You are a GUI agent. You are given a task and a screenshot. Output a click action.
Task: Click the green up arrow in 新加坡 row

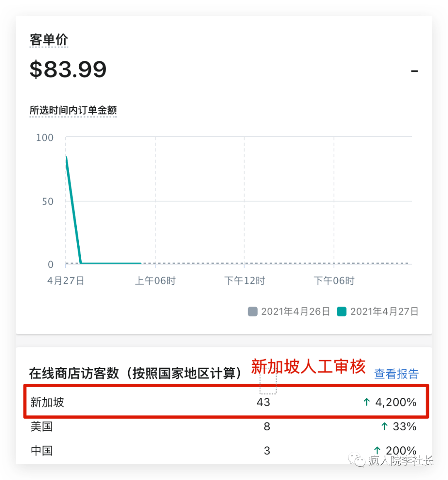tap(366, 402)
